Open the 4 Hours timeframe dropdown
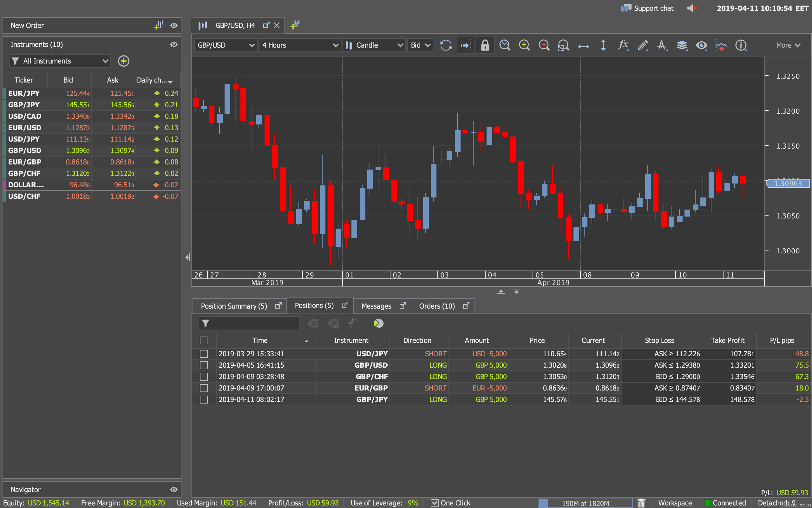Screen dimensions: 812x508 click(300, 45)
